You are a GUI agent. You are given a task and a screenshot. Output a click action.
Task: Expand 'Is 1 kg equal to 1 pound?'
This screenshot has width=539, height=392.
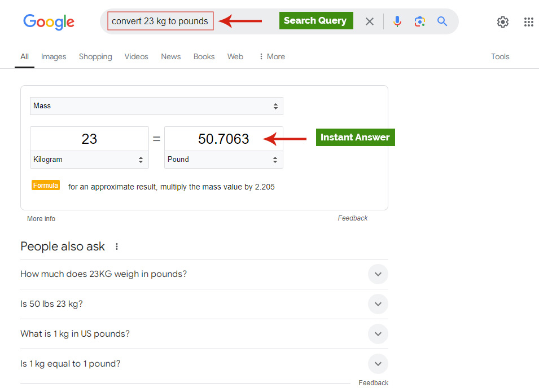click(378, 364)
